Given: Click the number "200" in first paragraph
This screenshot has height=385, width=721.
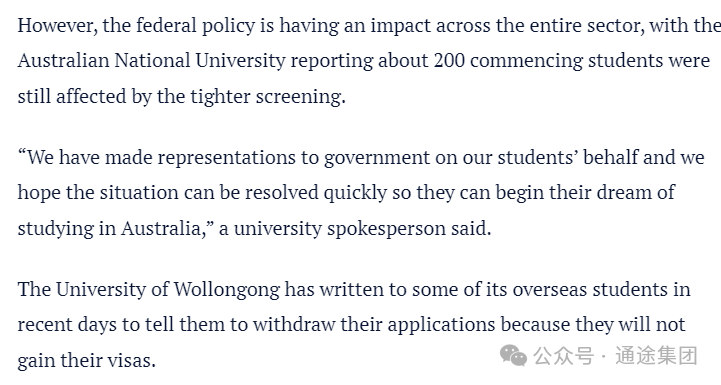Looking at the screenshot, I should [449, 60].
